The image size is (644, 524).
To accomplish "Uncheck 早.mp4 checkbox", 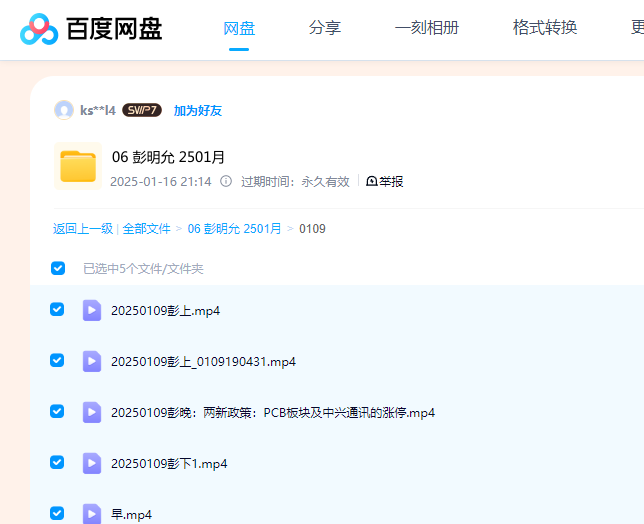I will point(57,513).
